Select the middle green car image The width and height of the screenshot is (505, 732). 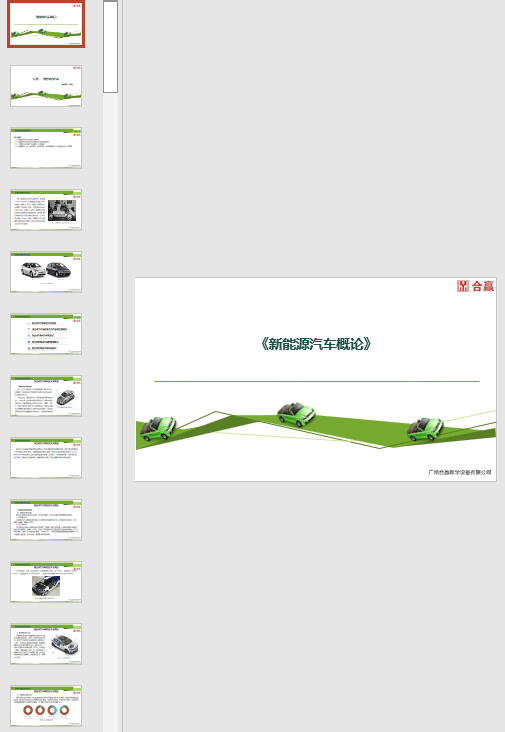click(296, 414)
